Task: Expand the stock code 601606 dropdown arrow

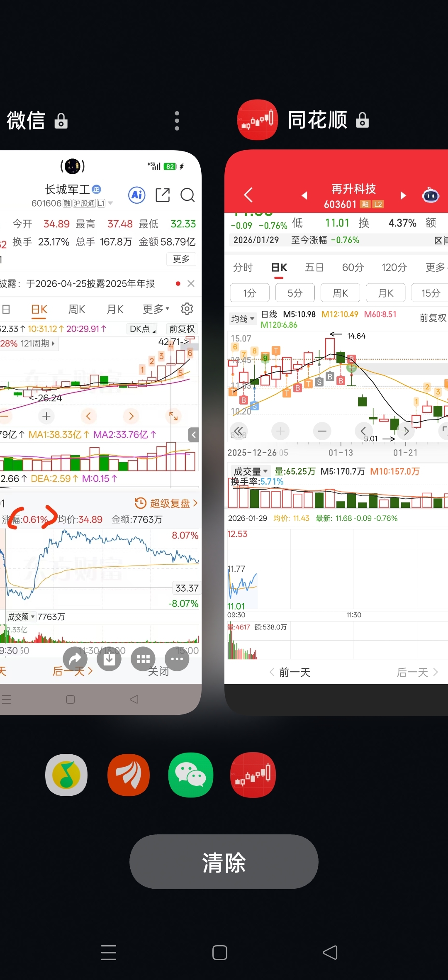Action: tap(110, 203)
